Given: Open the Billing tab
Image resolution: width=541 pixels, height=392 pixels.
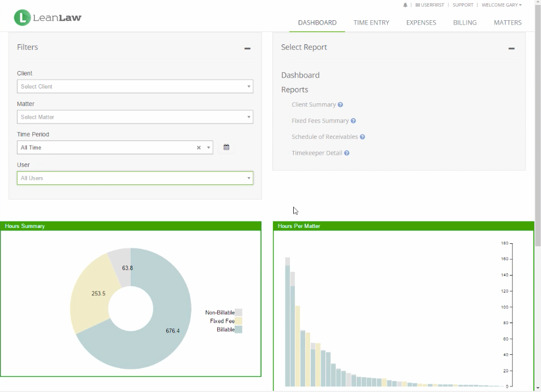Looking at the screenshot, I should tap(465, 23).
